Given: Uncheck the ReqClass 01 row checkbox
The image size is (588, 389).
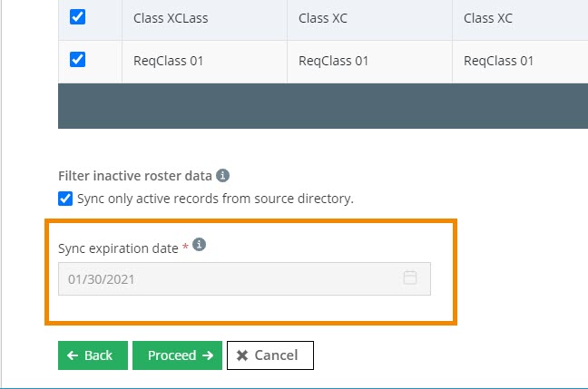Looking at the screenshot, I should pos(77,60).
